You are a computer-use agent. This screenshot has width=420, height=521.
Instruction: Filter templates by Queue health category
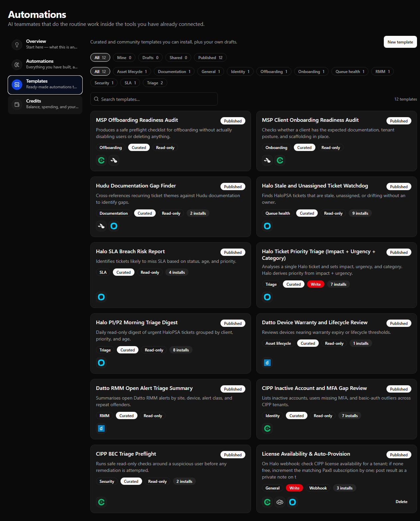pos(350,71)
